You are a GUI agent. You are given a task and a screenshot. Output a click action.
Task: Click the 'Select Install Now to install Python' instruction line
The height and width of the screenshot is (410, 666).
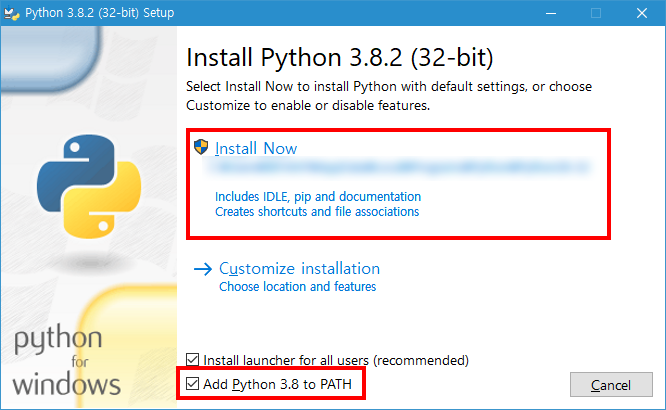[389, 87]
